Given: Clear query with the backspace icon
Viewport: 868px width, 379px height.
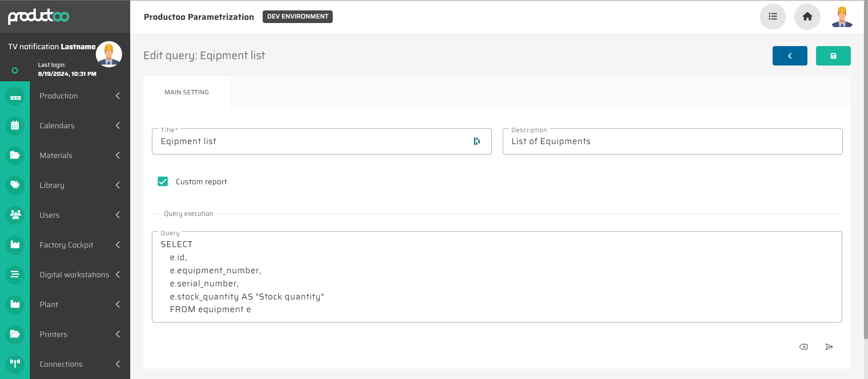Looking at the screenshot, I should click(x=803, y=347).
